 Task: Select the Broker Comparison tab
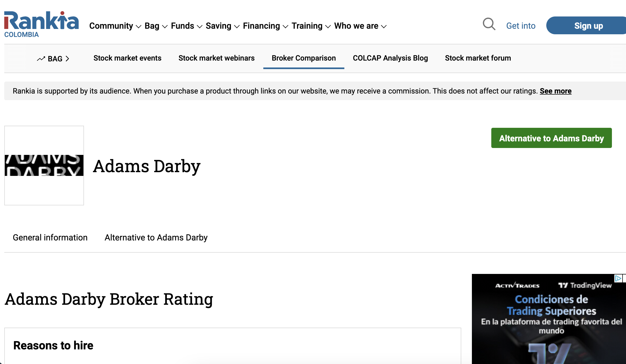pyautogui.click(x=304, y=58)
